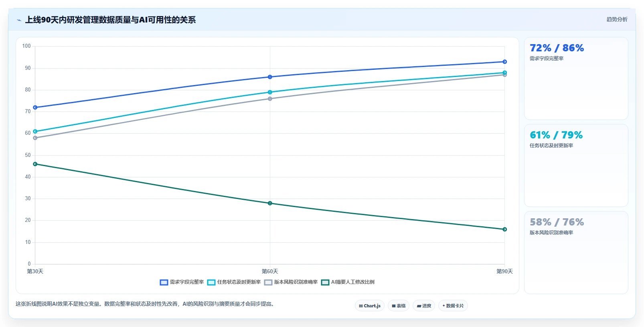The width and height of the screenshot is (644, 327).
Task: Click the gray 版本风险识别准确率 legend swatch
Action: (x=268, y=282)
